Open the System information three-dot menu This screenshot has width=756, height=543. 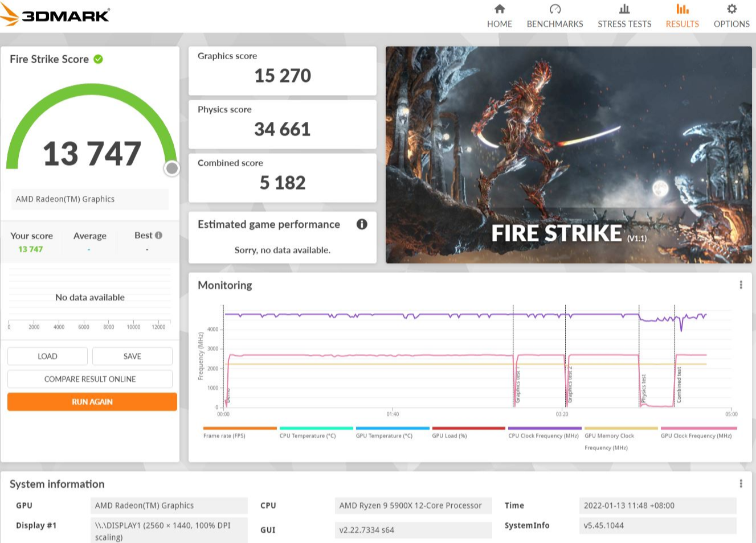pos(741,484)
